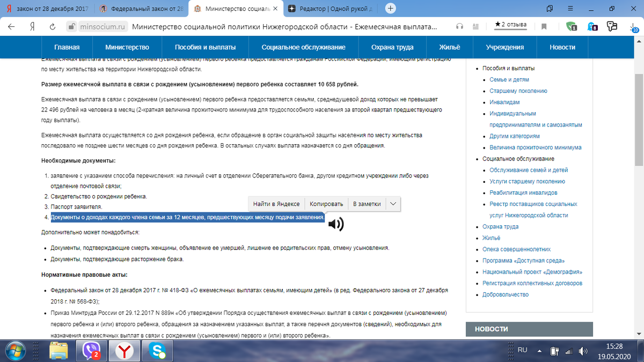Viewport: 644px width, 362px height.
Task: Reload the page with the refresh icon
Action: tap(52, 26)
